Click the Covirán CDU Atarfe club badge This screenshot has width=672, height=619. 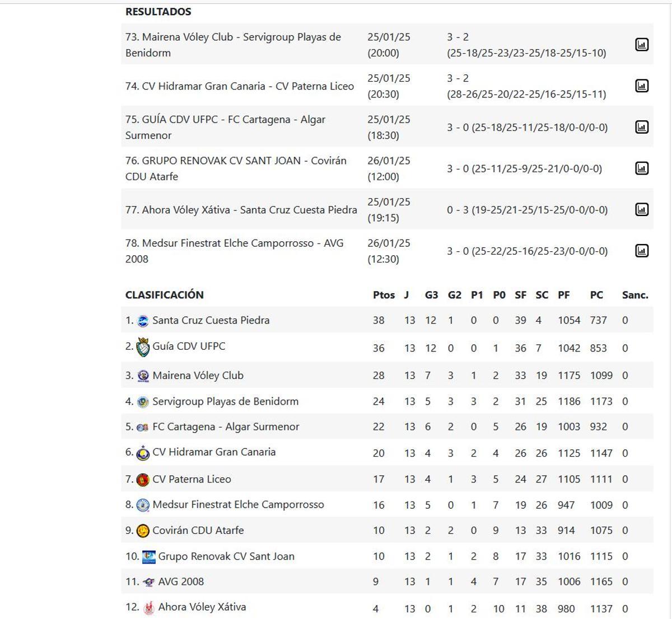click(x=143, y=530)
